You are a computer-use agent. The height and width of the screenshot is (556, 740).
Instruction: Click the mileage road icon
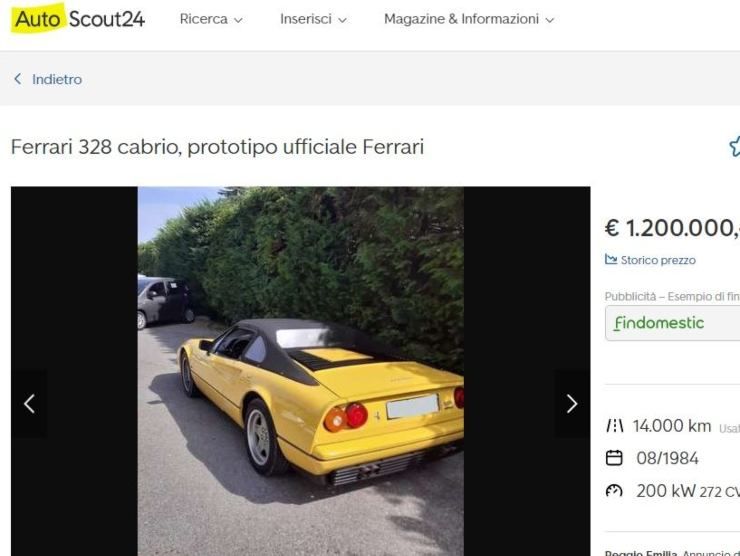614,426
